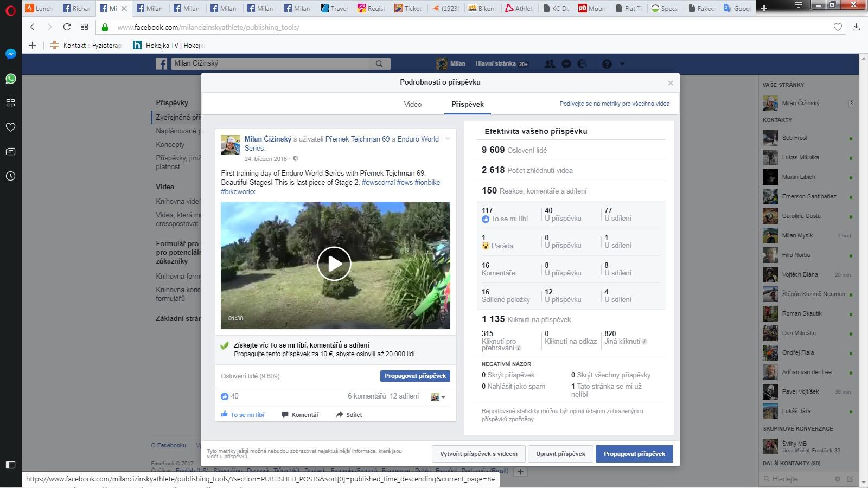This screenshot has height=488, width=868.
Task: Click Facebook logo in header
Action: (161, 63)
